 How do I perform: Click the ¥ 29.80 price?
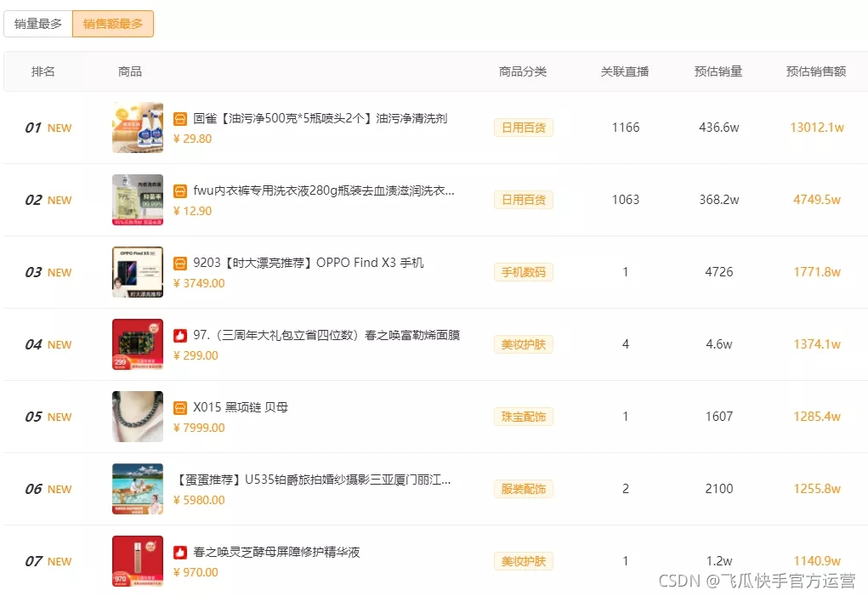(193, 139)
